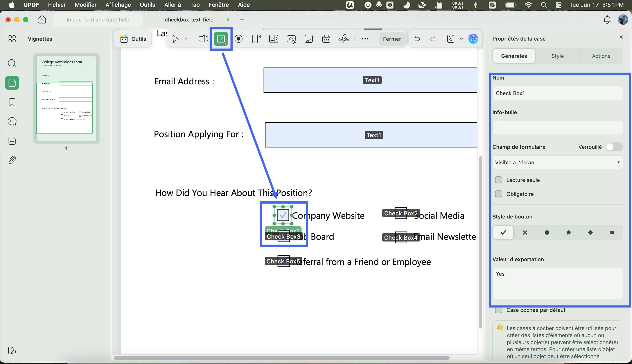Select the radio button form tool
632x364 pixels.
tap(239, 39)
